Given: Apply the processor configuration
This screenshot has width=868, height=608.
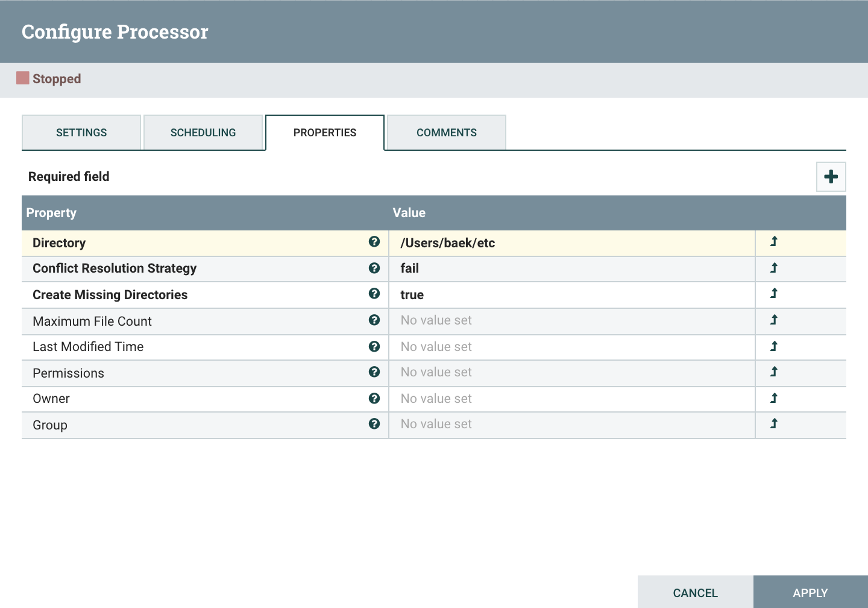Looking at the screenshot, I should pyautogui.click(x=811, y=592).
